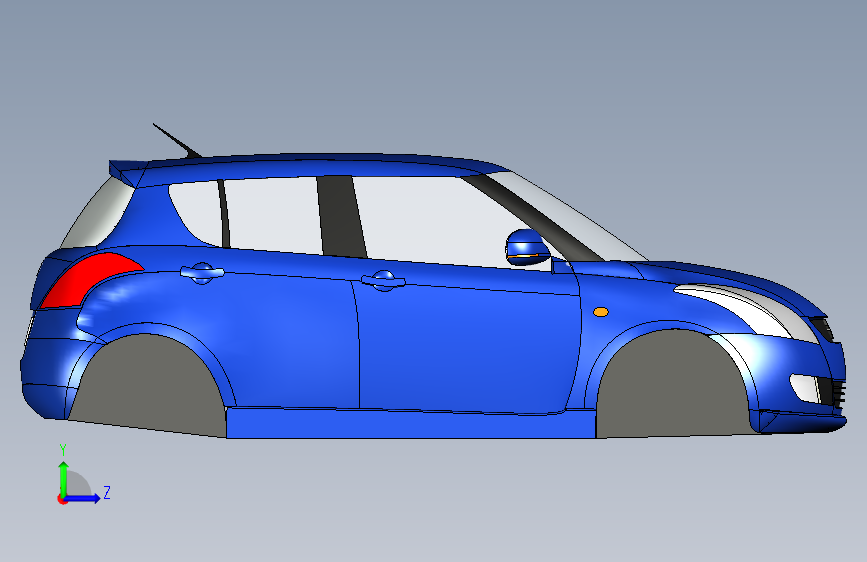This screenshot has width=867, height=562.
Task: Select the front wheel arch opening
Action: pyautogui.click(x=673, y=383)
